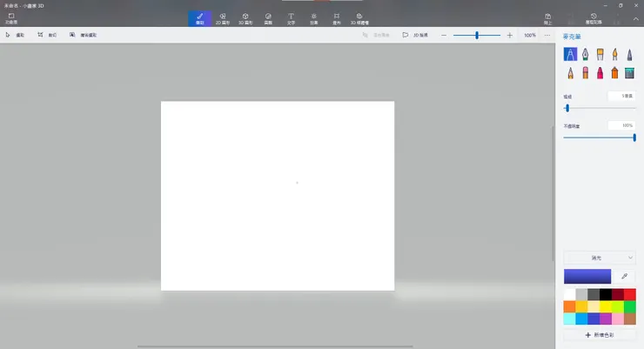Pick the sky blue color swatch
Screen dimensions: 644x349
[581, 319]
